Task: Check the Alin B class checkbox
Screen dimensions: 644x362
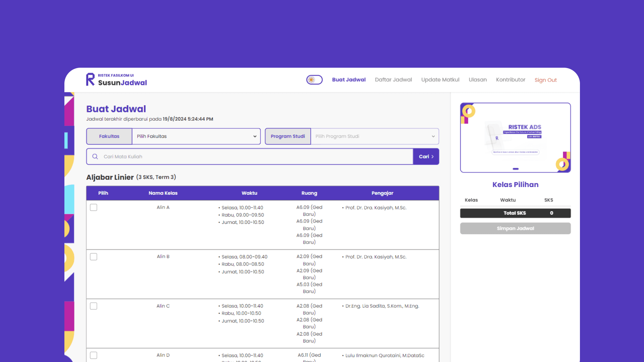Action: tap(94, 257)
